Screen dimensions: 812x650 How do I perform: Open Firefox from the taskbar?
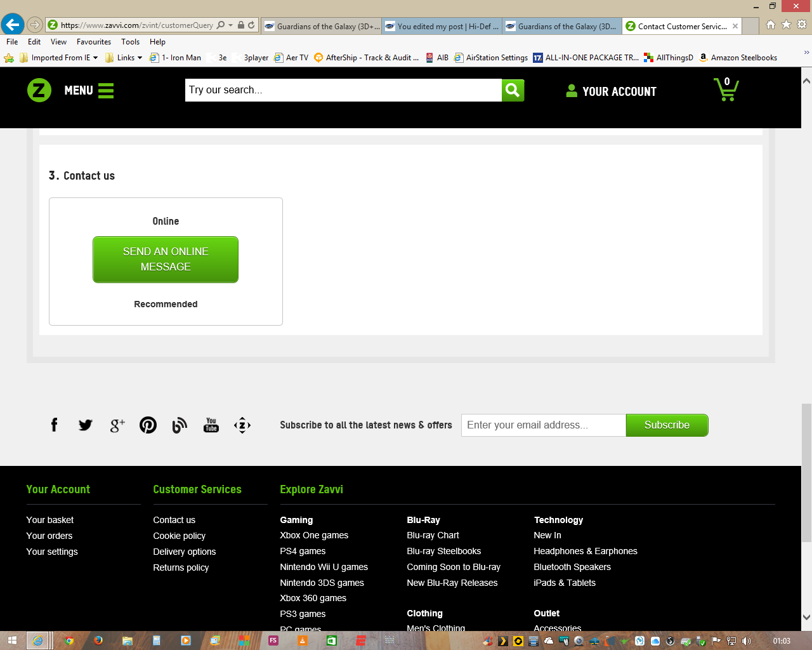click(98, 640)
